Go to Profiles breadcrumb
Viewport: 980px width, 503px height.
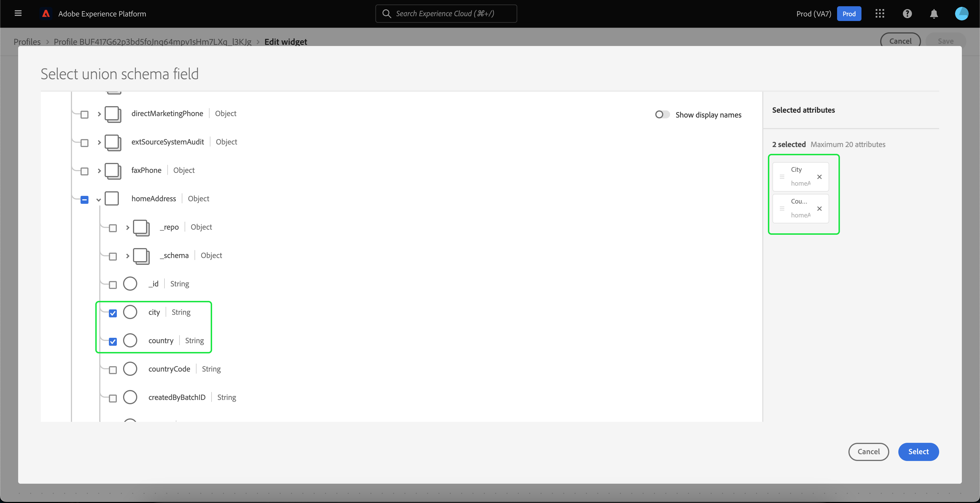(x=27, y=41)
